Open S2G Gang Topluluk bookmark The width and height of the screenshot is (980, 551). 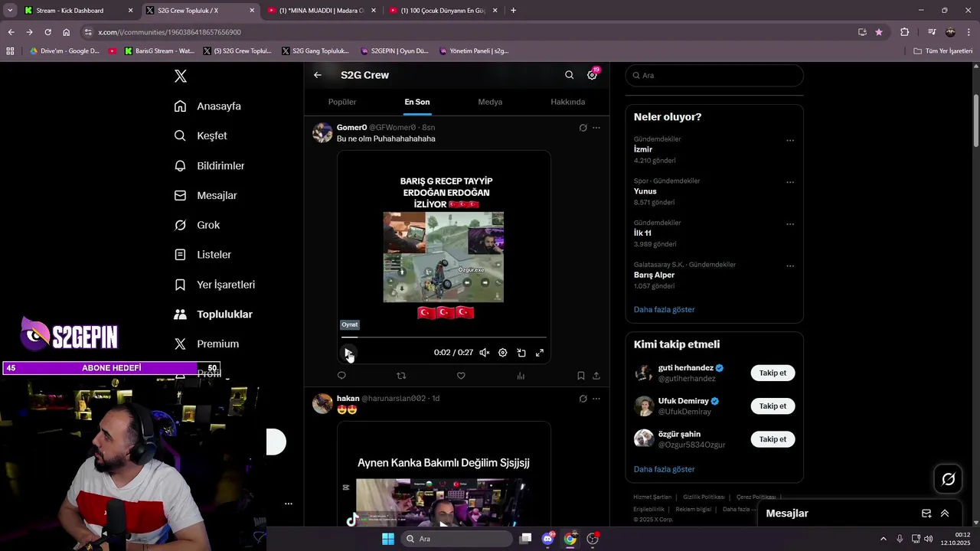(x=315, y=51)
